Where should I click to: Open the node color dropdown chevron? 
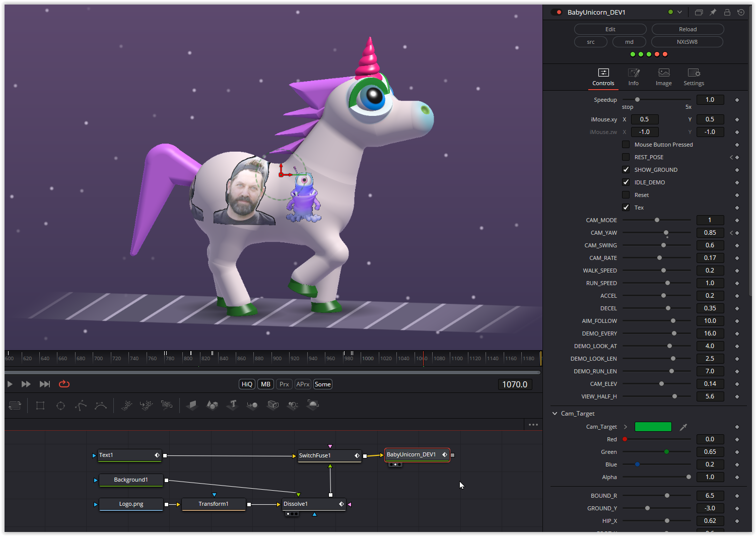tap(679, 12)
